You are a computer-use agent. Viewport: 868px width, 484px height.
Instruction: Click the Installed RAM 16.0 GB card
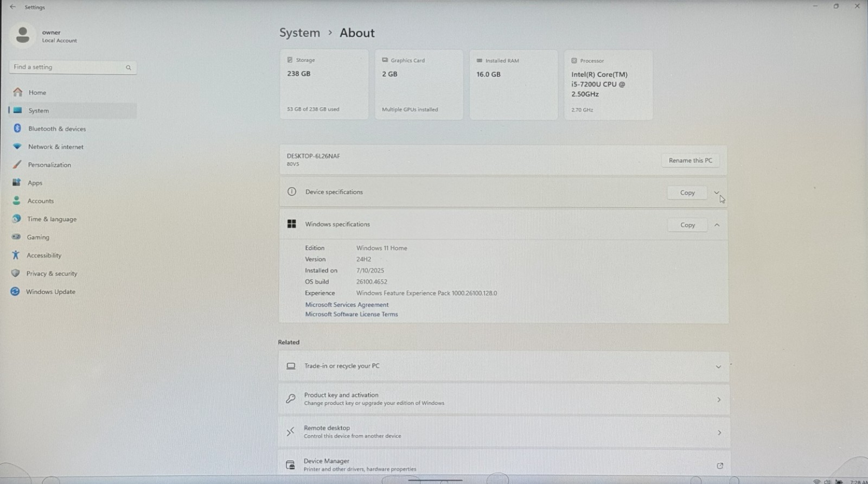point(513,85)
